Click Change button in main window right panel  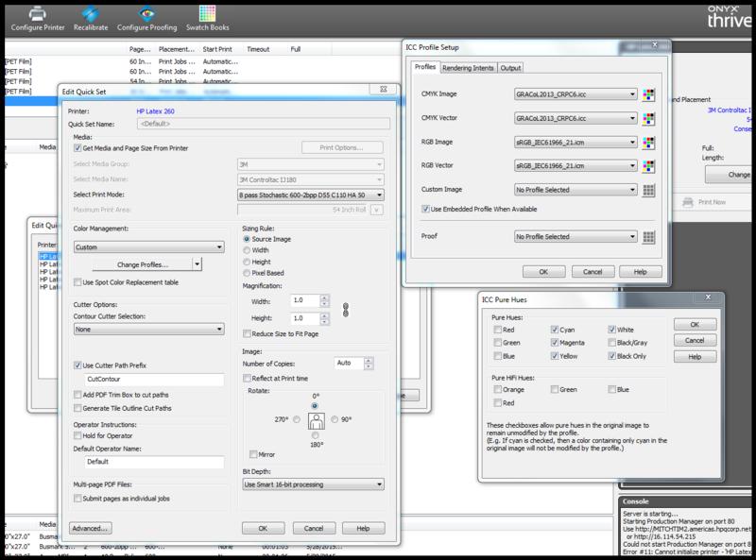729,175
